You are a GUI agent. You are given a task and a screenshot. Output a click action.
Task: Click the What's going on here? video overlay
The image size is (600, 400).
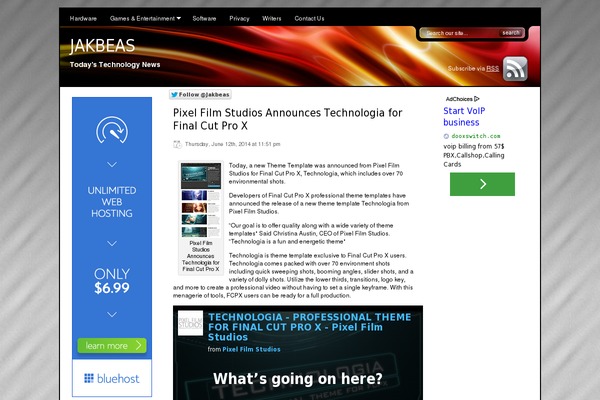(x=298, y=379)
